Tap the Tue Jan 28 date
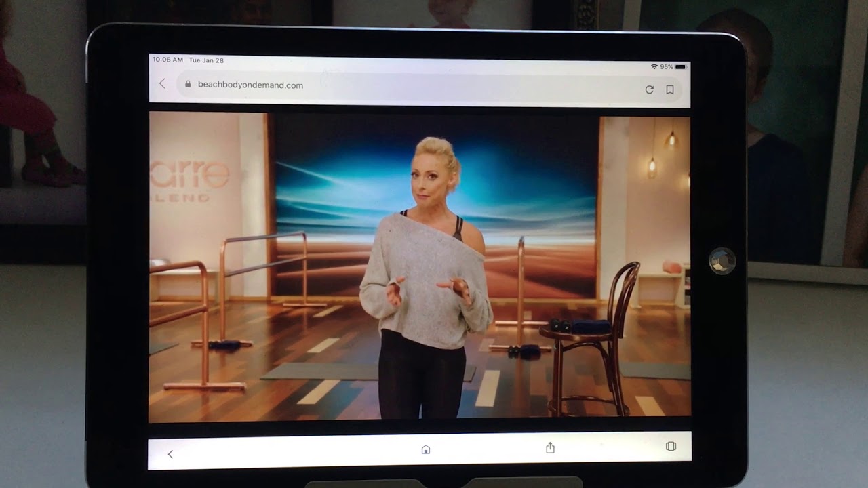Screen dimensions: 868x488 point(206,60)
